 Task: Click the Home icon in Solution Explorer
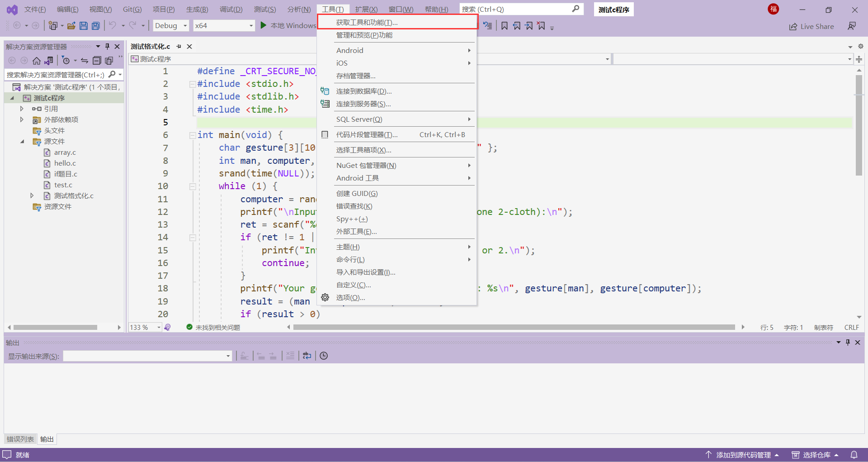37,61
